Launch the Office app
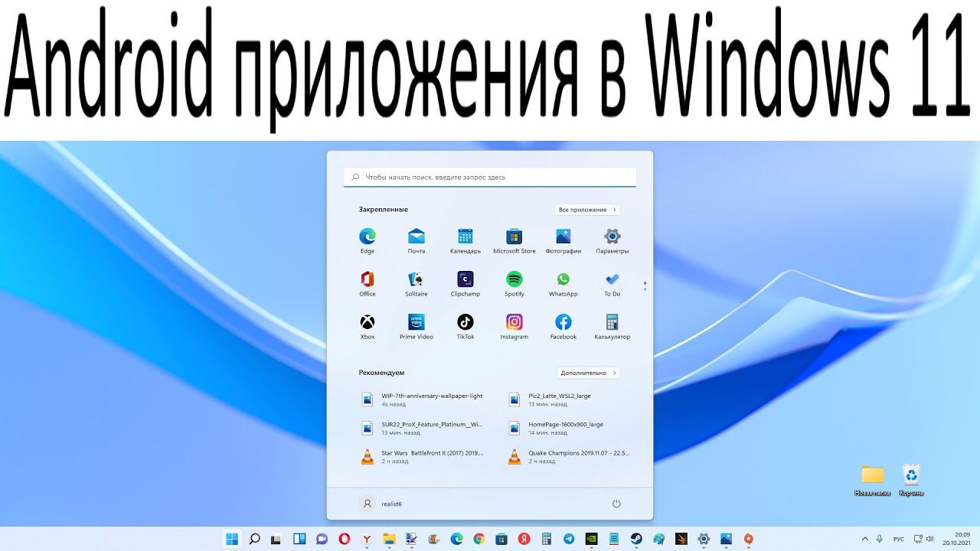 pyautogui.click(x=367, y=283)
